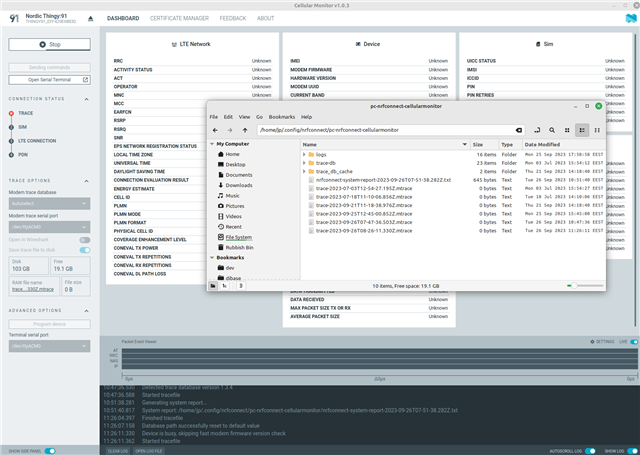The width and height of the screenshot is (640, 455).
Task: Sort by the Date Modified column
Action: coord(563,144)
